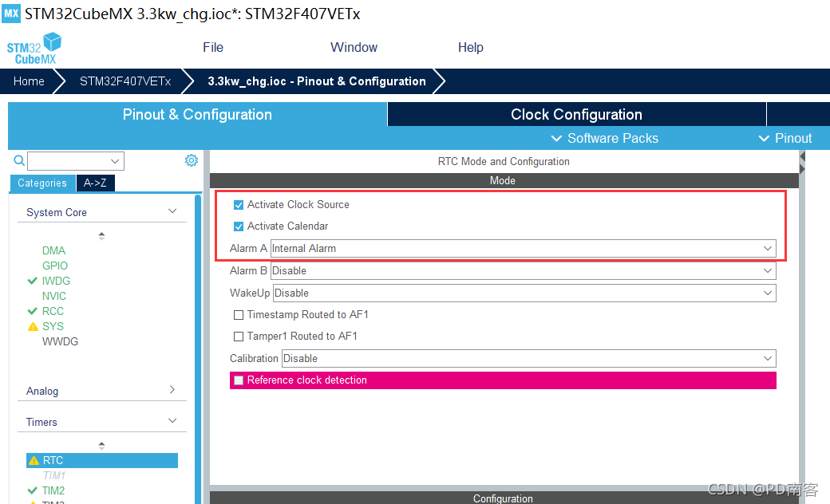Screen dimensions: 830x504
Task: Select DMA in System Core
Action: pos(54,250)
